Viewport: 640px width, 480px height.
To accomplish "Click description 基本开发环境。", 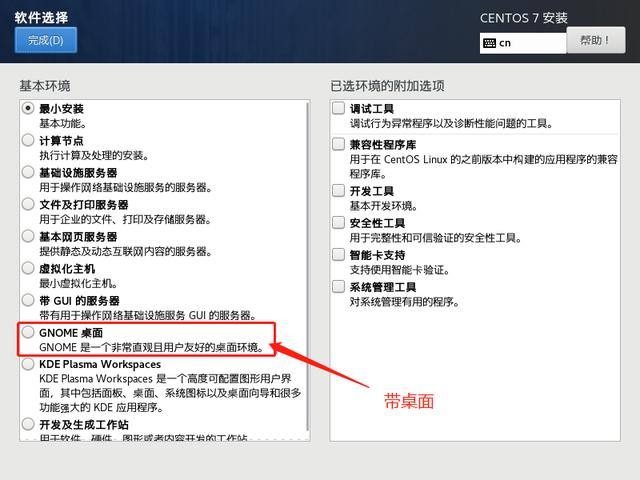I will pyautogui.click(x=384, y=206).
